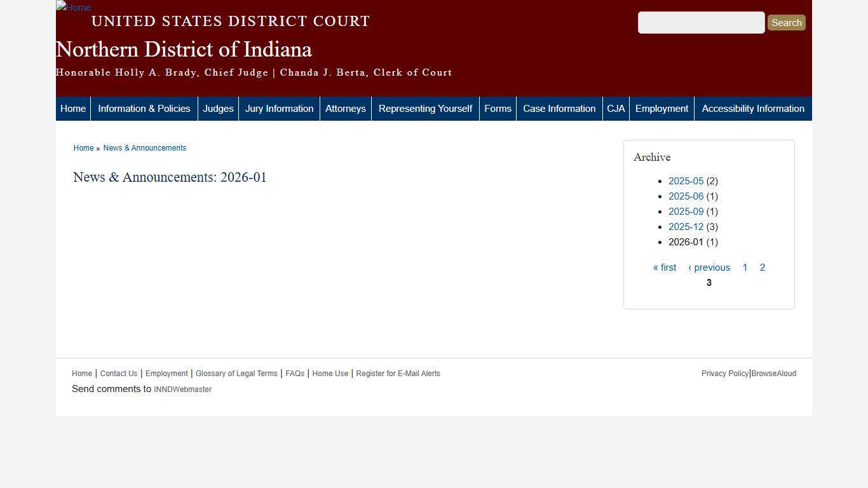Open Representing Yourself section

click(x=425, y=108)
